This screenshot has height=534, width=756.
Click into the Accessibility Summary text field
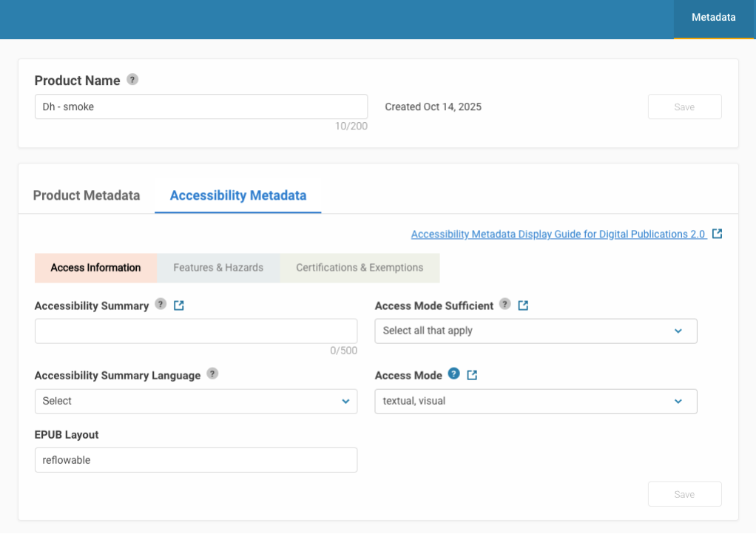point(195,331)
